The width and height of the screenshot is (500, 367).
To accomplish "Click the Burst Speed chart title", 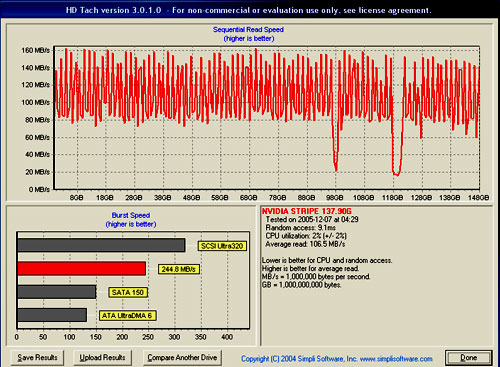I will pyautogui.click(x=131, y=215).
